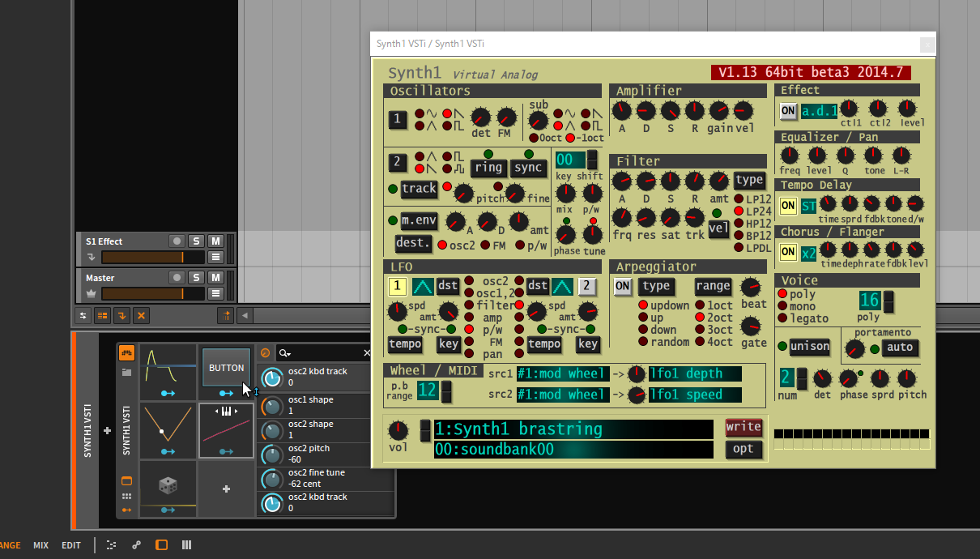
Task: Select LFO 1 waveform triangle icon
Action: pyautogui.click(x=423, y=286)
